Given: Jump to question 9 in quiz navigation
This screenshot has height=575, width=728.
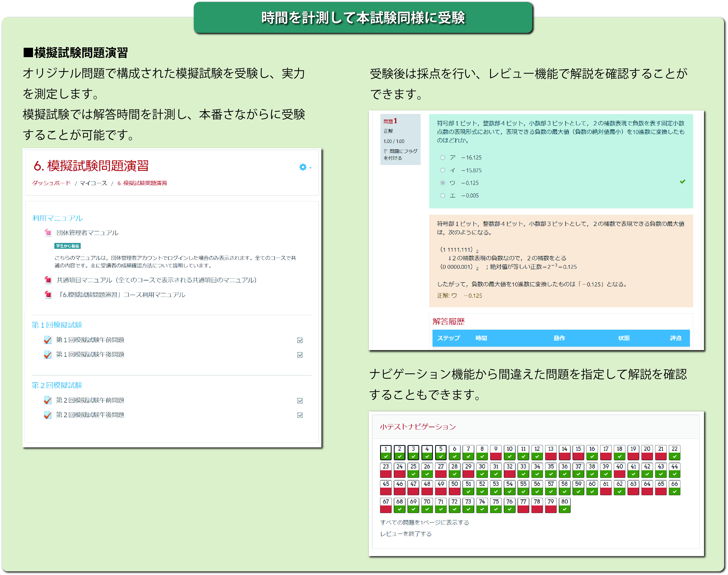Looking at the screenshot, I should (496, 452).
